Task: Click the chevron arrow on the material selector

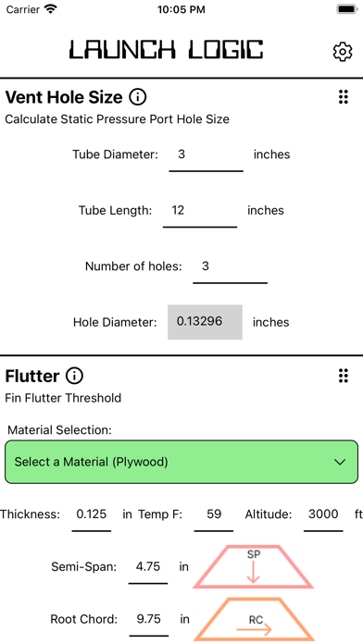Action: pyautogui.click(x=340, y=462)
